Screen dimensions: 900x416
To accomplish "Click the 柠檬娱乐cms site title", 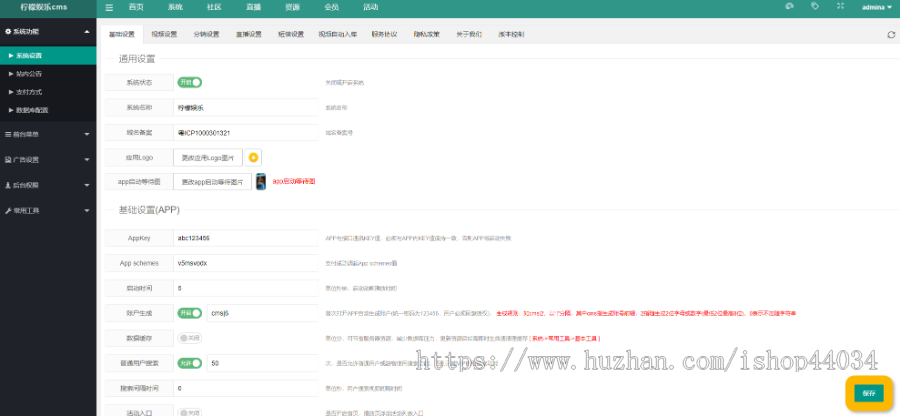I will pos(44,7).
